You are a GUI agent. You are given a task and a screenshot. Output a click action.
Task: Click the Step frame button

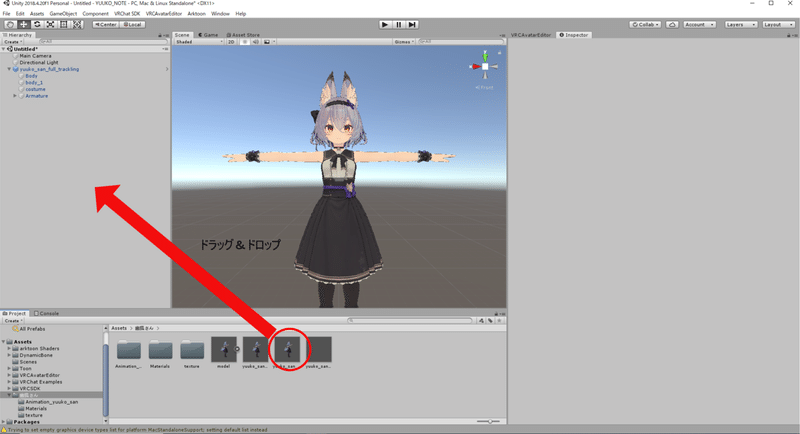412,24
